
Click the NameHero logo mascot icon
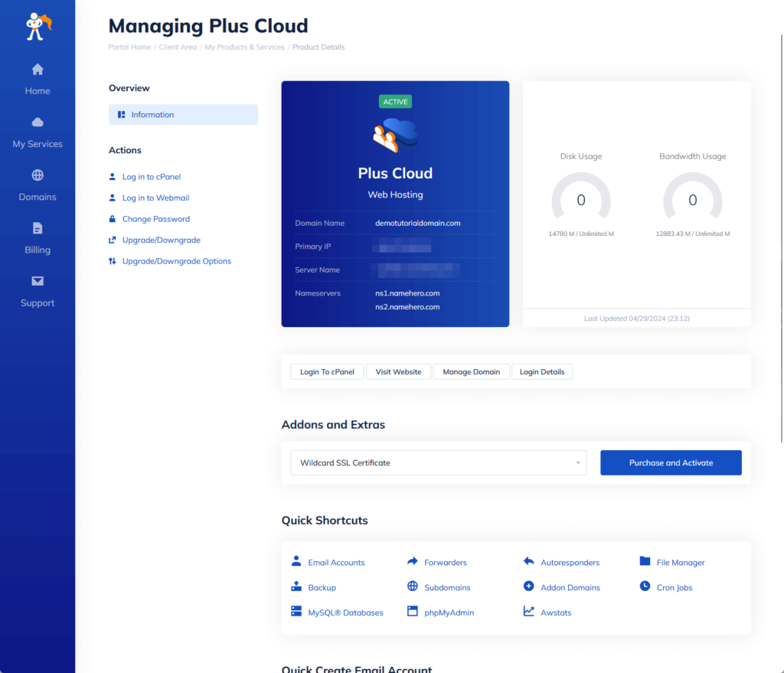38,27
